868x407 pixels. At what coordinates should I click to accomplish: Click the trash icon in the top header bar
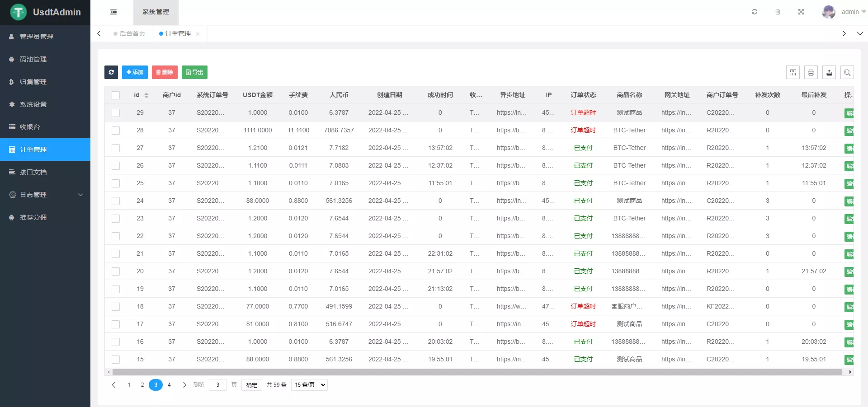778,12
